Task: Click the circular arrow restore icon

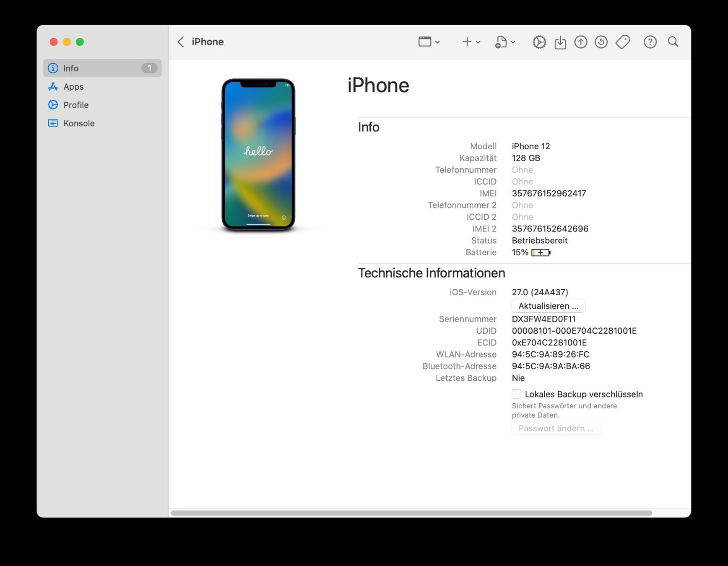Action: (x=601, y=42)
